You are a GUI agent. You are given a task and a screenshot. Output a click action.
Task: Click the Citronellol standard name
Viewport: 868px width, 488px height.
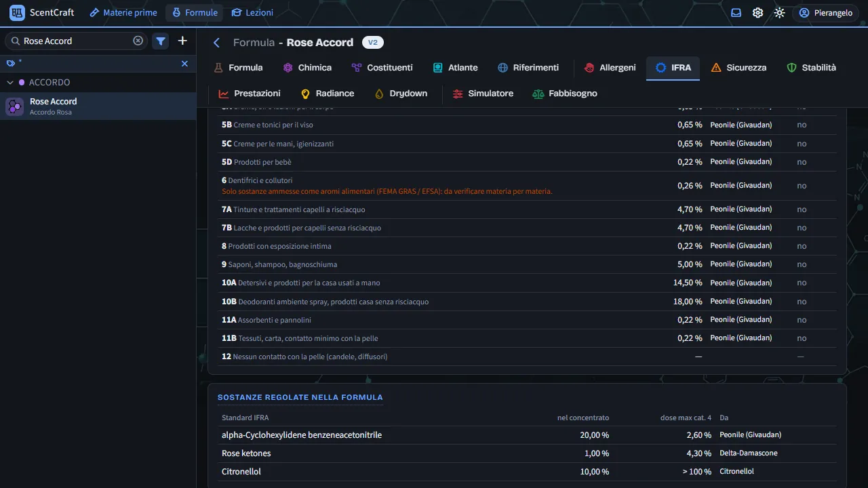pyautogui.click(x=241, y=472)
